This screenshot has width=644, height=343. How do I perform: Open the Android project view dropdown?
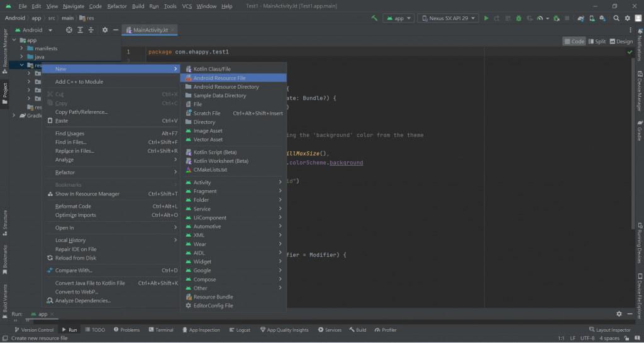(34, 30)
